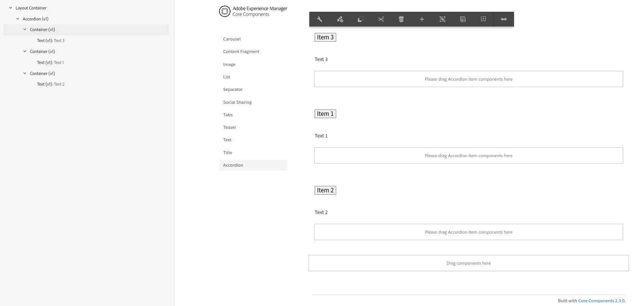Open the Social Sharing component page
Viewport: 644px width, 306px height.
tap(238, 102)
